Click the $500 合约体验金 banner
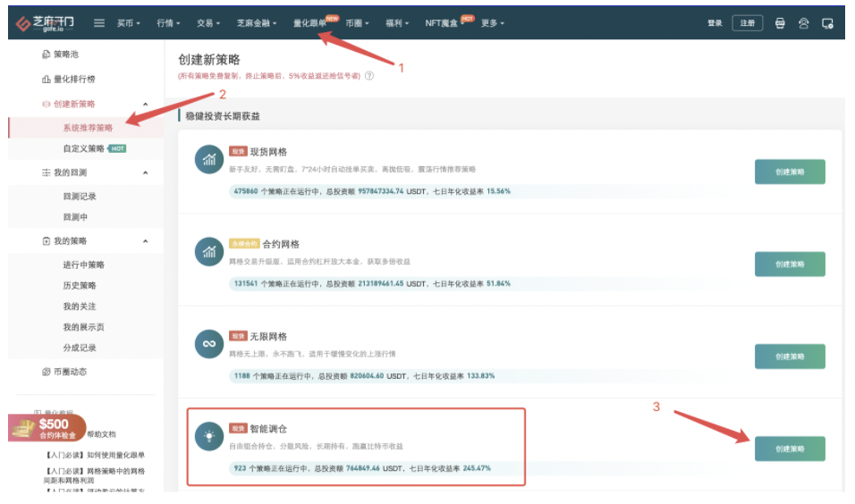 (47, 428)
